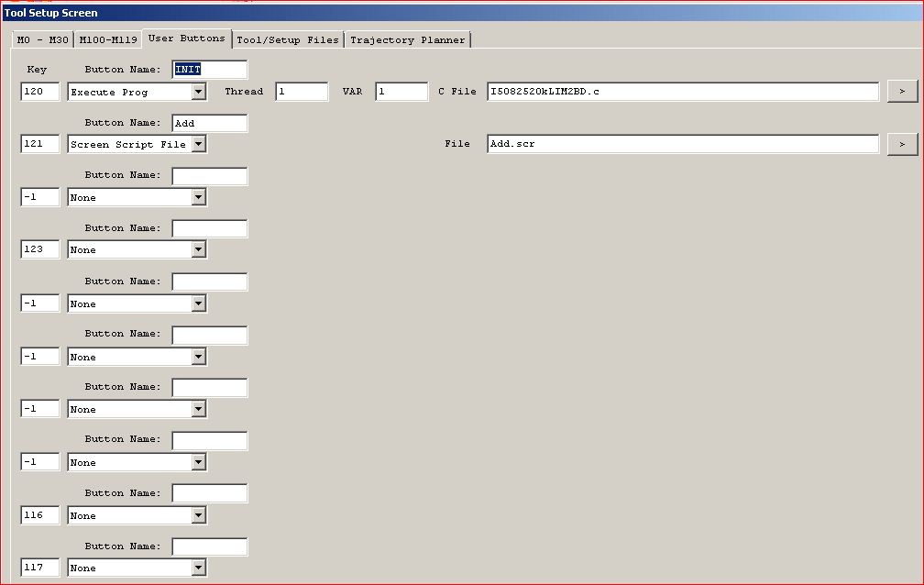The width and height of the screenshot is (924, 585).
Task: Open the Screen Script File dropdown
Action: click(x=199, y=144)
